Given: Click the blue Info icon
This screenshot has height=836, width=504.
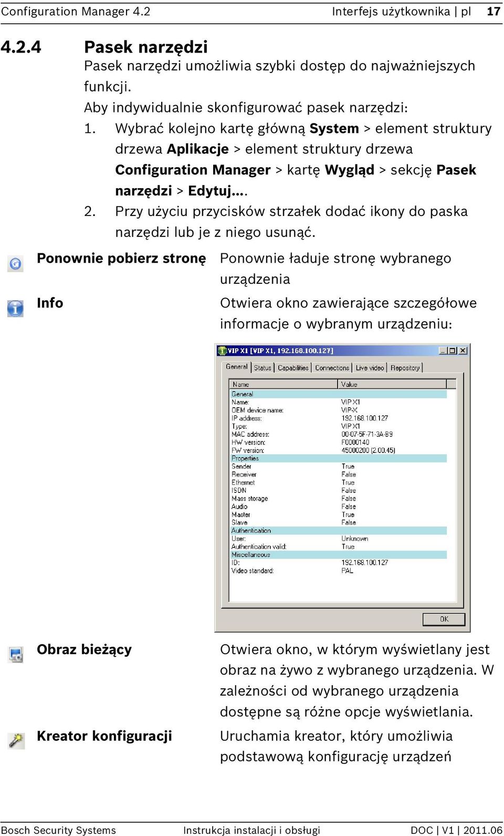Looking at the screenshot, I should (x=15, y=308).
